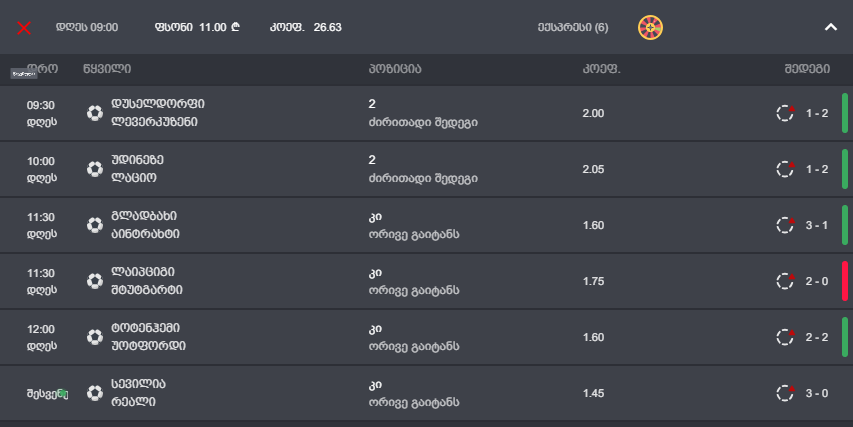Click soccer ball icon for სევილია match
This screenshot has width=853, height=427.
(95, 393)
